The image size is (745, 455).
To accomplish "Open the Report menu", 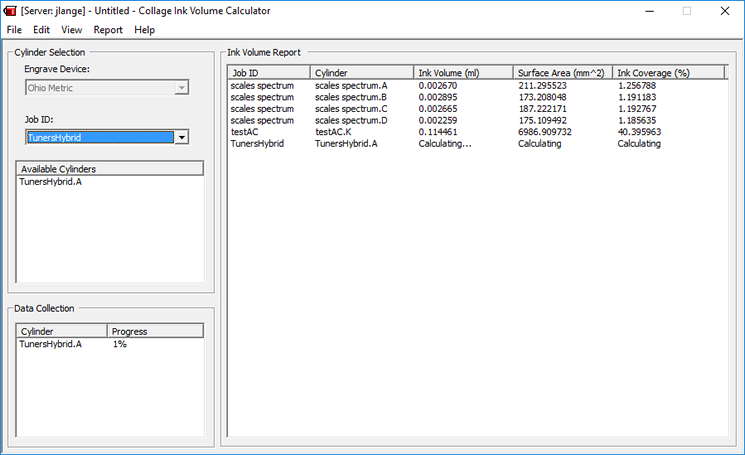I will 108,30.
